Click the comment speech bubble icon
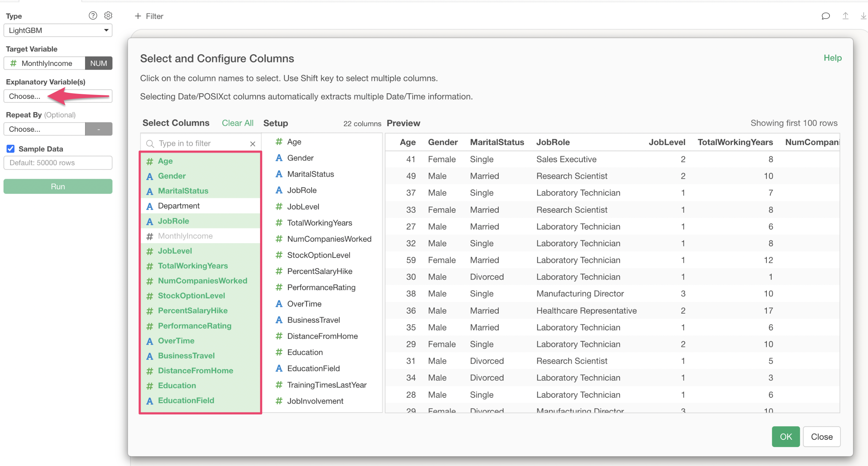 click(826, 16)
